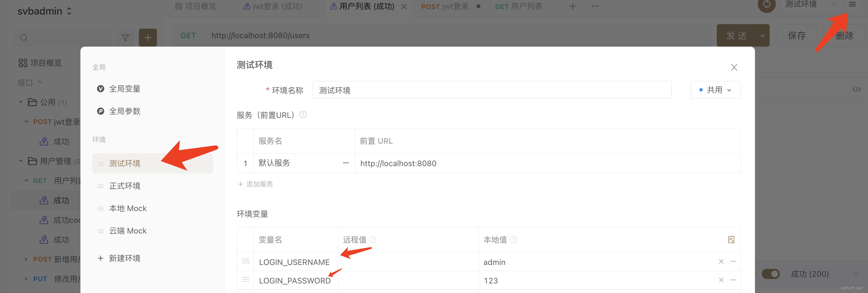Click the help icon beside 服务（前置URL）

[x=303, y=115]
